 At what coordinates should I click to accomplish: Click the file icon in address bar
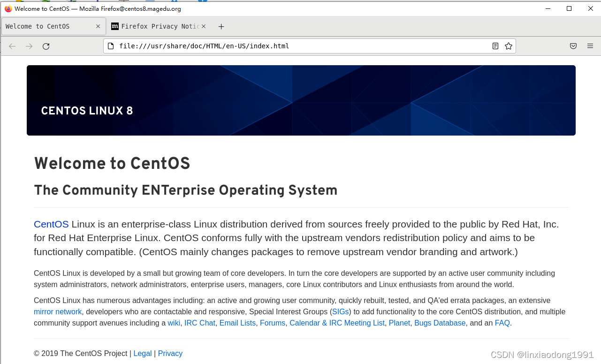[x=111, y=46]
